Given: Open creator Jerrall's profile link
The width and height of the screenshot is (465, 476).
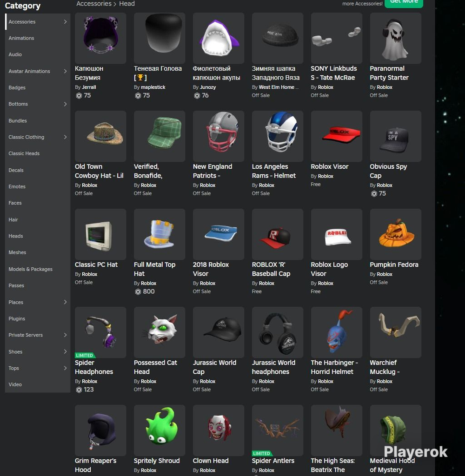Looking at the screenshot, I should (89, 87).
